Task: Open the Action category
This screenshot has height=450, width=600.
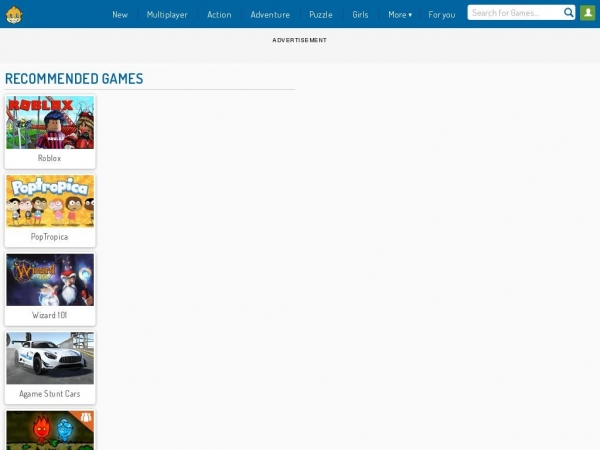Action: [x=219, y=15]
